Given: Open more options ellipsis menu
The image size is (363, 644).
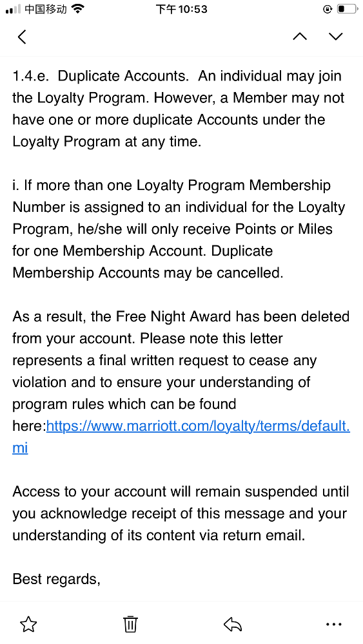Looking at the screenshot, I should click(x=333, y=624).
